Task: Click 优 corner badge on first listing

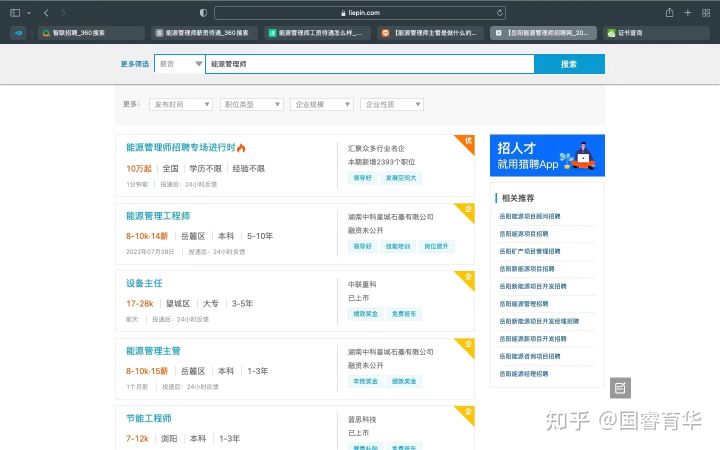Action: pyautogui.click(x=467, y=141)
